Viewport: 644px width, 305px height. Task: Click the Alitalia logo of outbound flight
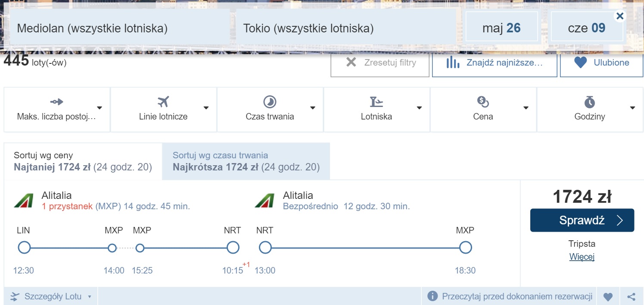(24, 201)
